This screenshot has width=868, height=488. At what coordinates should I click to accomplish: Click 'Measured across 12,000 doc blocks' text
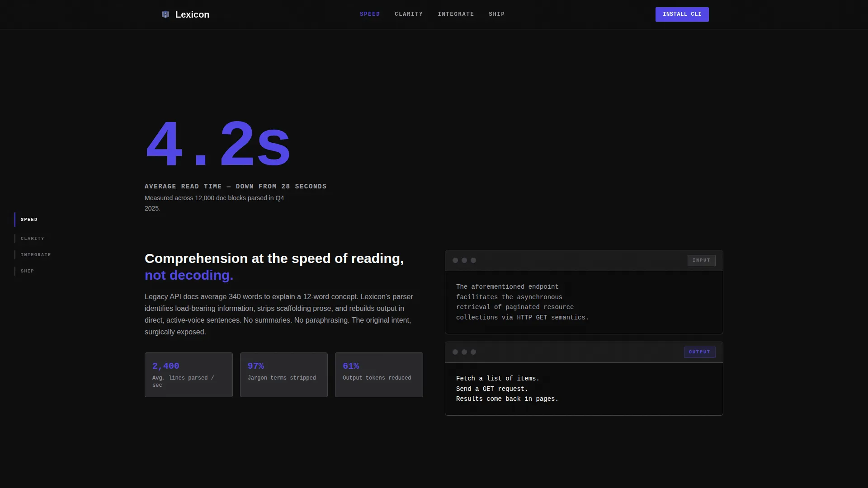[214, 203]
